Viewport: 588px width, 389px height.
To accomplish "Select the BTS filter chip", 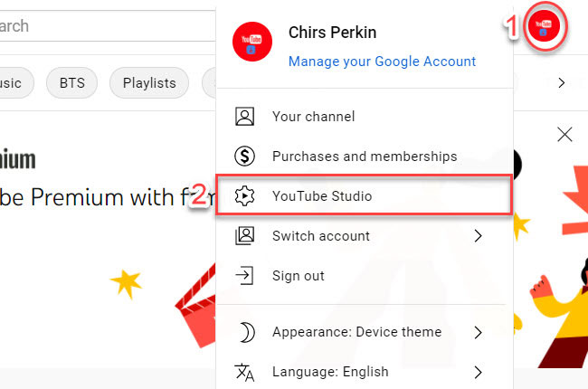I will [71, 82].
